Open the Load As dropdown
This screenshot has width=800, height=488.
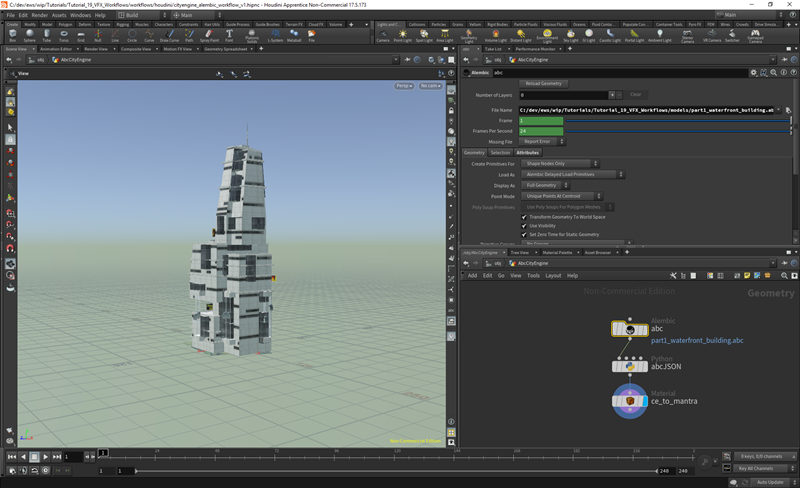(574, 174)
